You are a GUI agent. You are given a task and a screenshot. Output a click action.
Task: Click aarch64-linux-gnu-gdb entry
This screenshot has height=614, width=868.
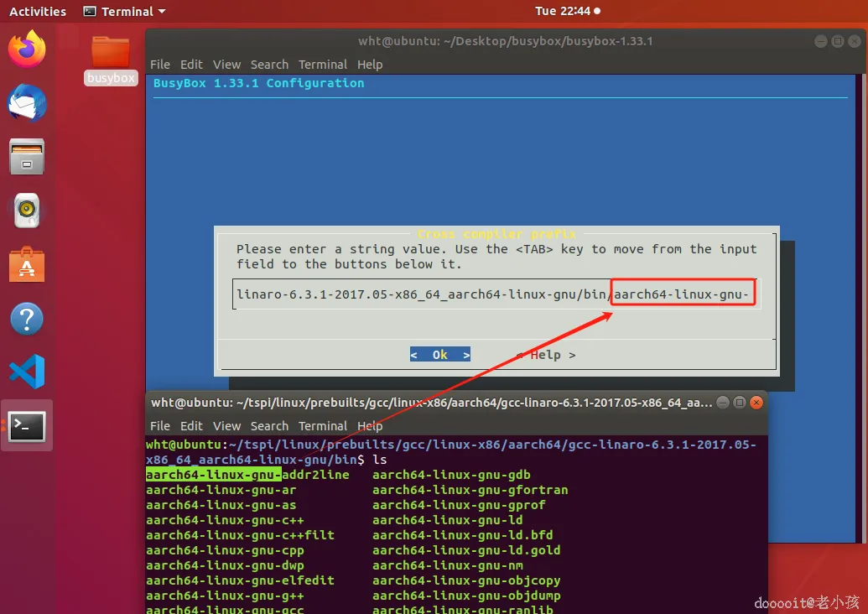451,475
